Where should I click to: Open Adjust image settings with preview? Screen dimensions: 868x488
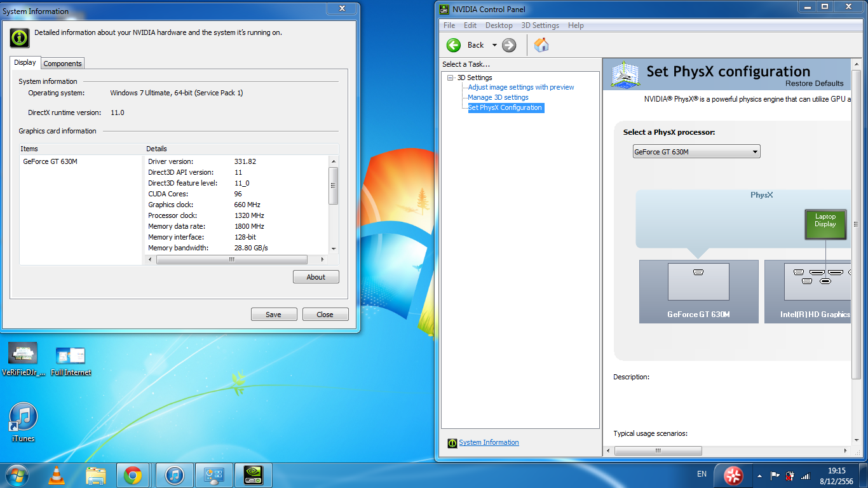tap(521, 87)
